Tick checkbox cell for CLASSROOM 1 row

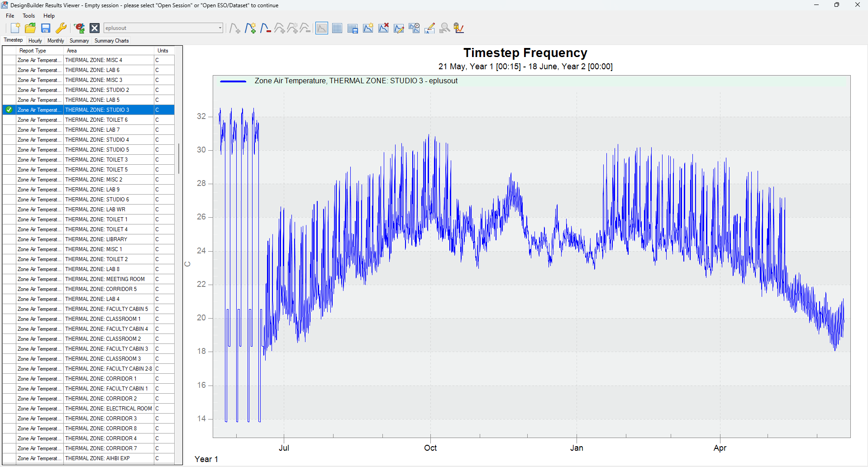(9, 319)
